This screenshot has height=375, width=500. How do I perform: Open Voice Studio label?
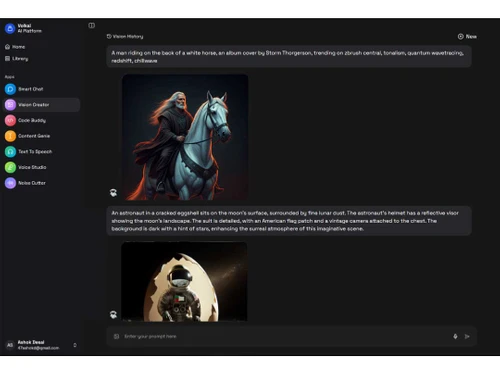(32, 167)
